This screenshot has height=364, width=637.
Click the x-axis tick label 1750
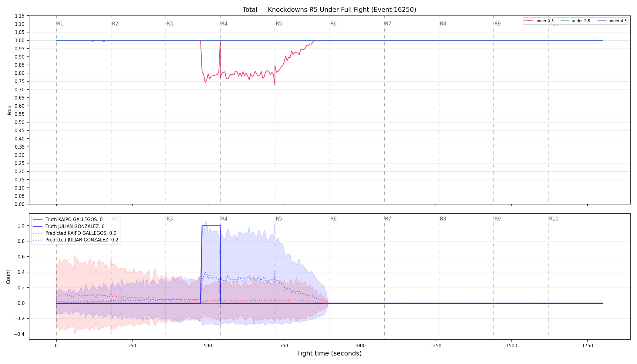click(x=588, y=345)
